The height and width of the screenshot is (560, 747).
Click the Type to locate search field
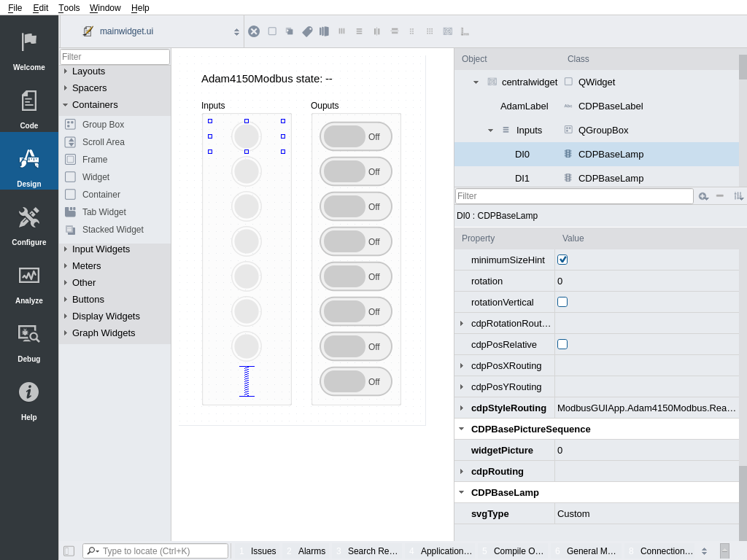tap(155, 551)
